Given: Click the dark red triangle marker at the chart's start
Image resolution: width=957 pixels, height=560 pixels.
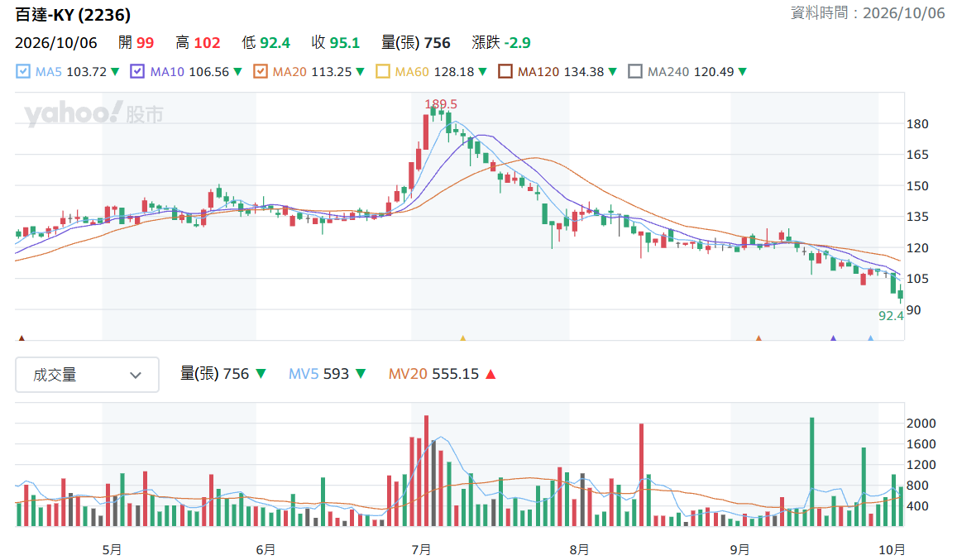Looking at the screenshot, I should point(22,337).
